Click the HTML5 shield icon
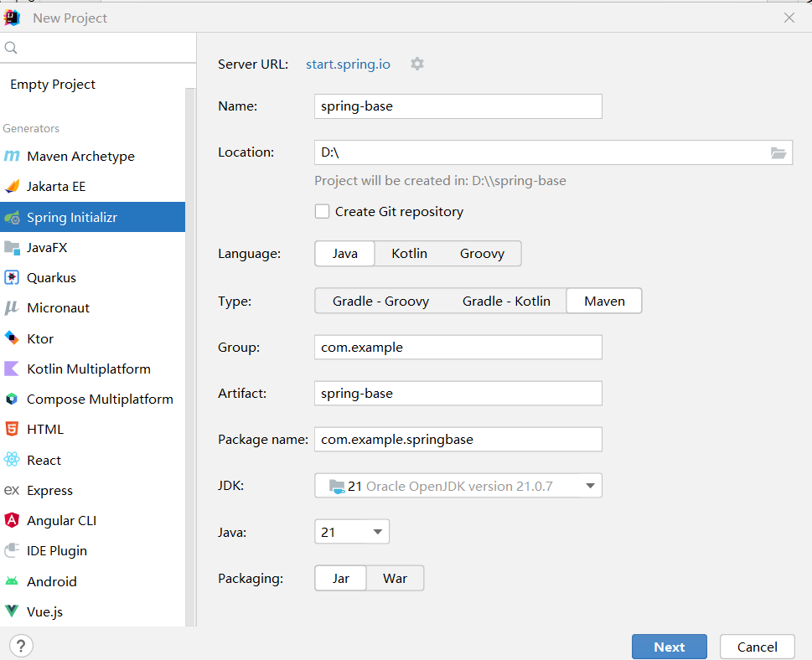Viewport: 812px width, 660px height. (12, 429)
